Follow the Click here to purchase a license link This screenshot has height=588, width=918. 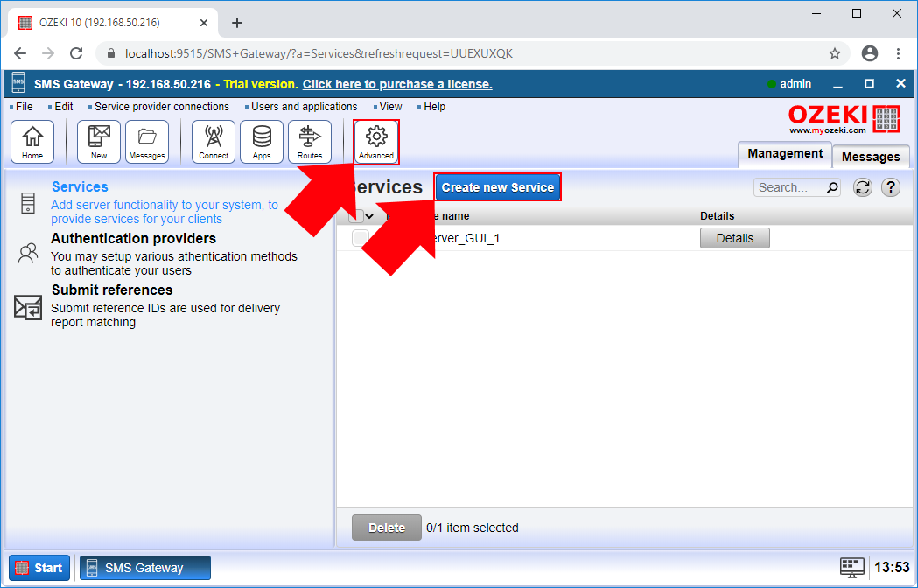click(397, 84)
